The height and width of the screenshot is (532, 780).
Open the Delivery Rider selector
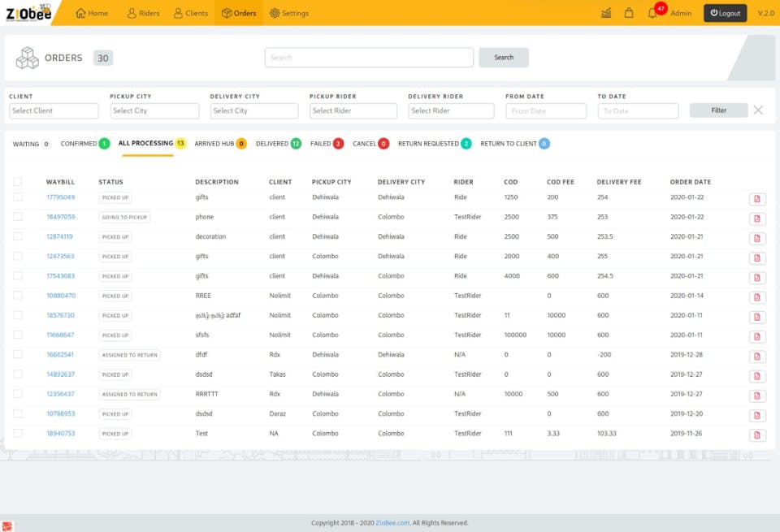coord(451,111)
